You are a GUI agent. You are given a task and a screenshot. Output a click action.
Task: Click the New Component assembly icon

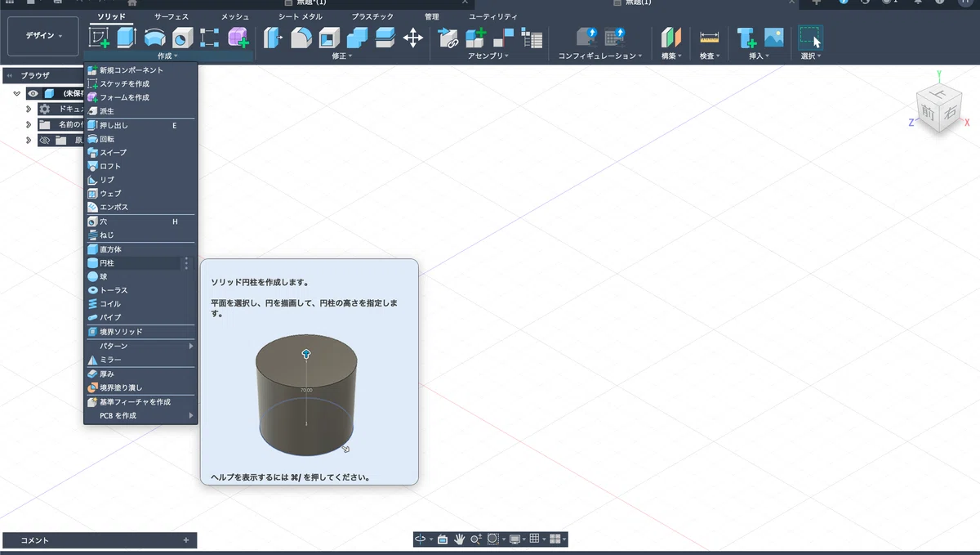[476, 38]
